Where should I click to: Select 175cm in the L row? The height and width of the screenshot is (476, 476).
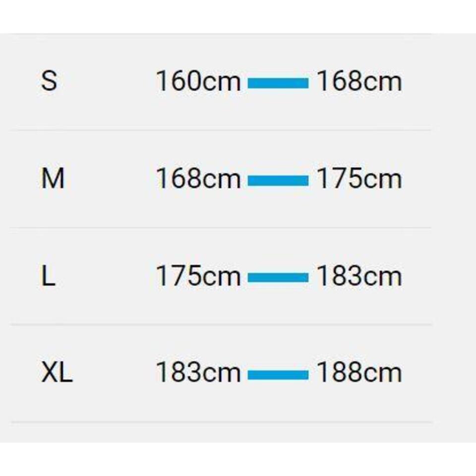point(198,276)
